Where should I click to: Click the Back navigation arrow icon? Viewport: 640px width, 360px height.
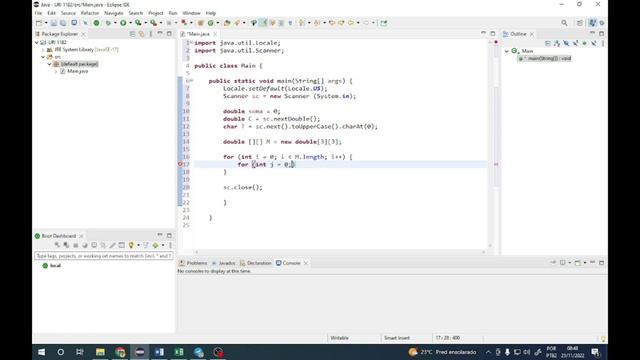click(351, 23)
